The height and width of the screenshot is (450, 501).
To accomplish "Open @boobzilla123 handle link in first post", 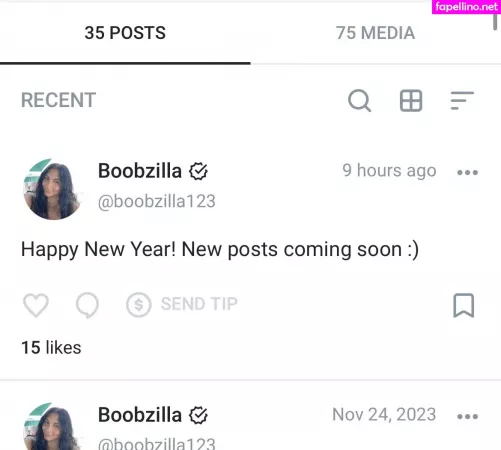I will 157,201.
